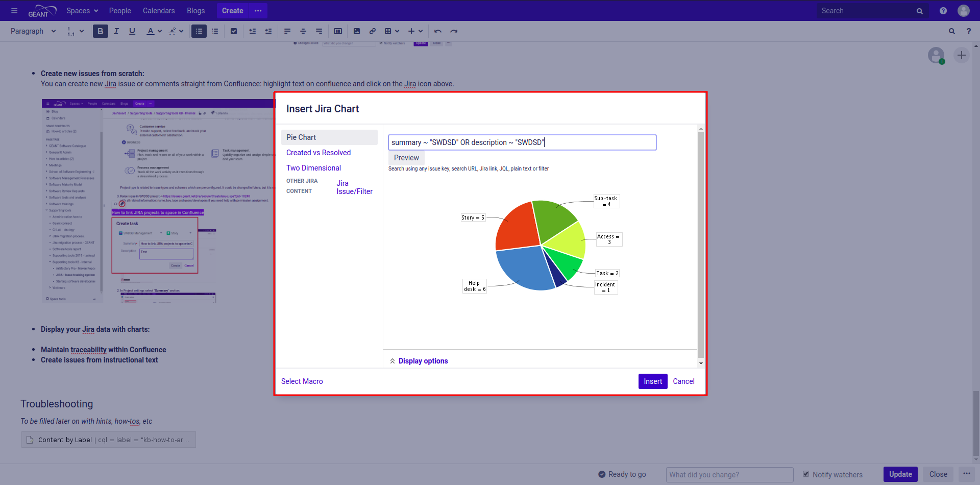
Task: Click the editing user avatar
Action: coord(936,55)
